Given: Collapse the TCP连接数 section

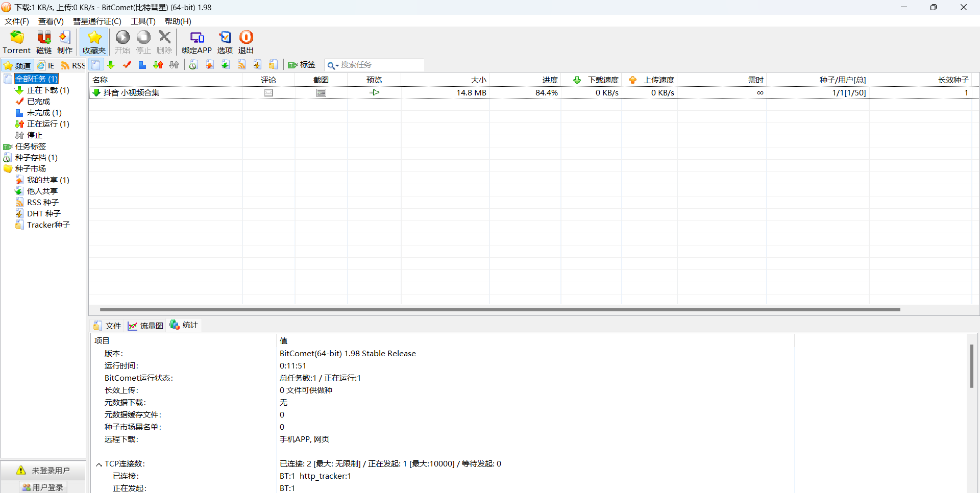Looking at the screenshot, I should click(x=99, y=464).
